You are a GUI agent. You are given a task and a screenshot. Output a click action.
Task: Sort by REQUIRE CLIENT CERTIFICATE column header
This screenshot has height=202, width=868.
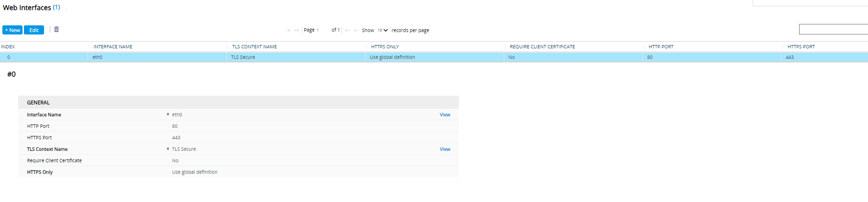[x=542, y=46]
